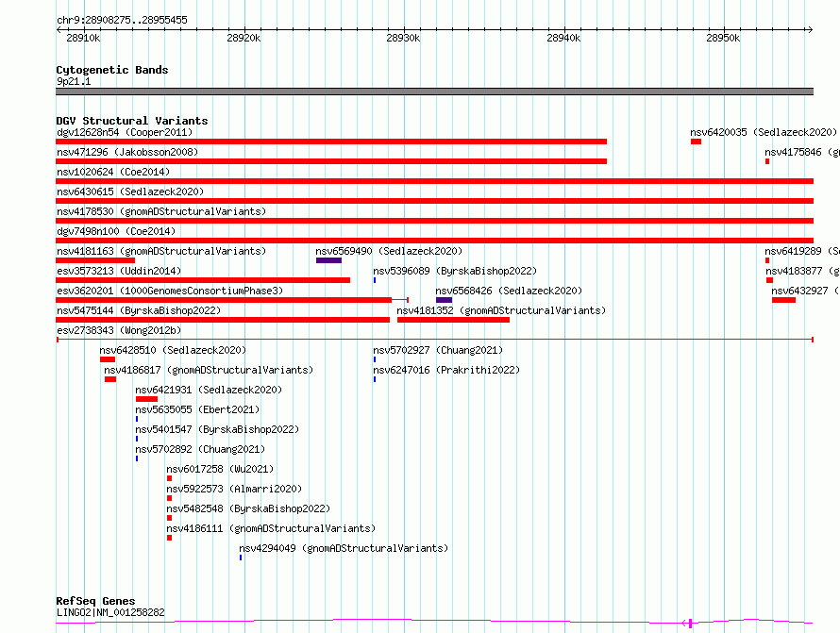Click the nsv6421931 red variant bar
840x633 pixels.
(x=147, y=399)
